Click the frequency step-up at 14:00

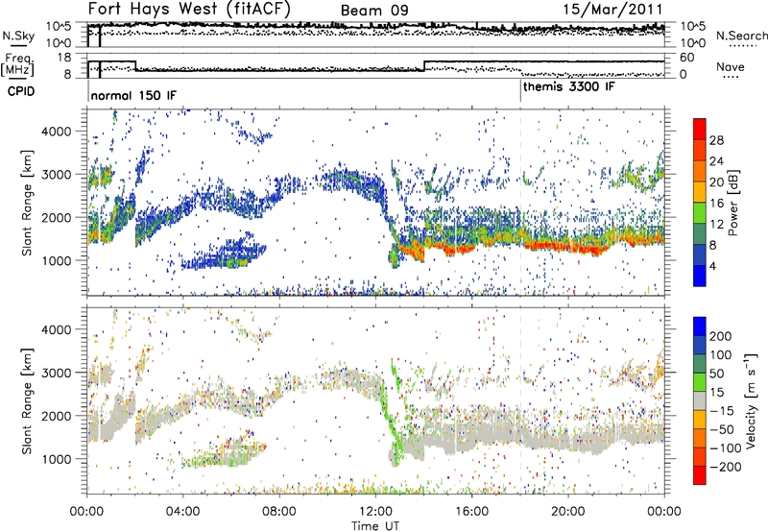(424, 65)
